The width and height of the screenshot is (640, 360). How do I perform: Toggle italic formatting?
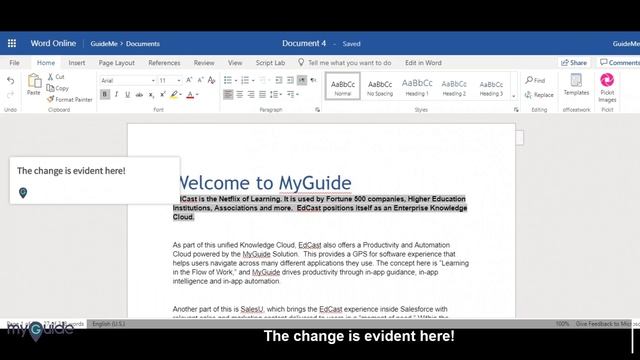point(116,95)
